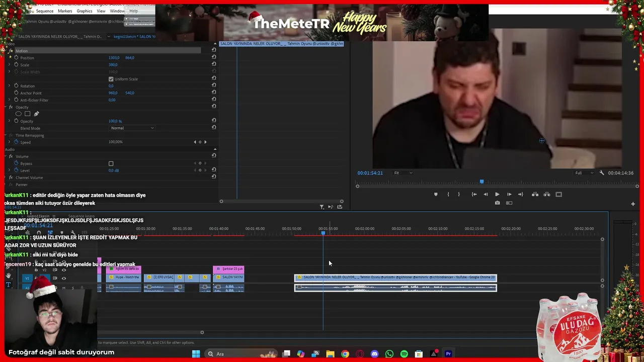Step forward one frame
Image resolution: width=644 pixels, height=362 pixels.
(509, 194)
